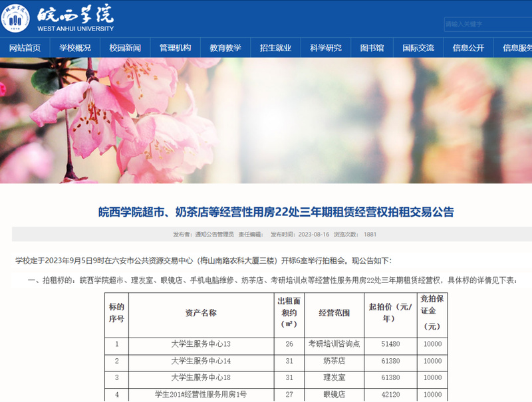Click the 61380 price in the 理发室 row
532x402 pixels.
tap(390, 377)
